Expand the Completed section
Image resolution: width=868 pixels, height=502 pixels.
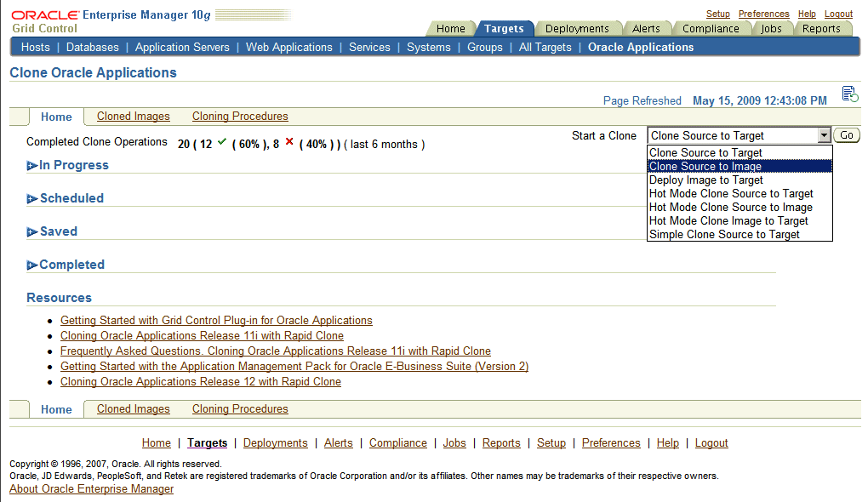coord(32,265)
